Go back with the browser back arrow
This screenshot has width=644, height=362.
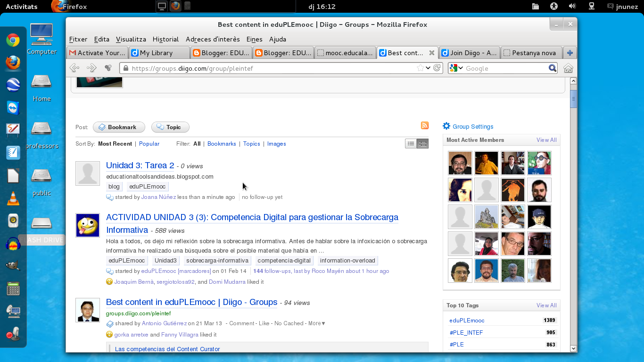coord(74,68)
